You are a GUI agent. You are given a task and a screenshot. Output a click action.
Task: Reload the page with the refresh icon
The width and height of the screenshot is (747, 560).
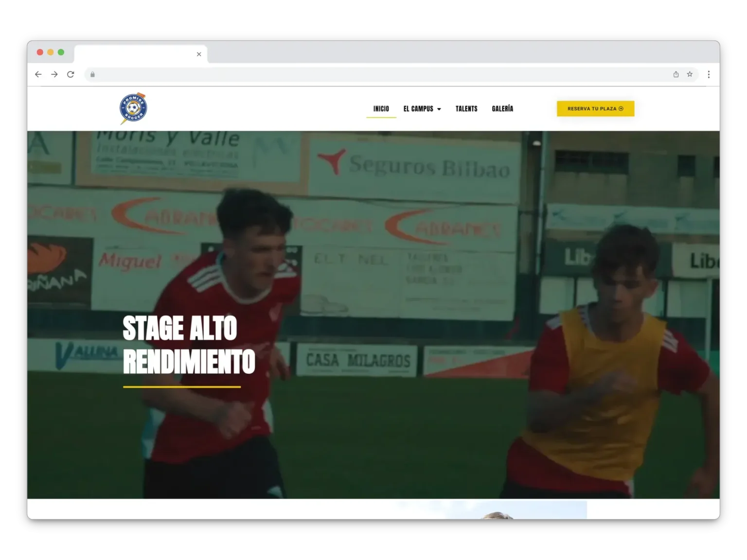coord(71,74)
